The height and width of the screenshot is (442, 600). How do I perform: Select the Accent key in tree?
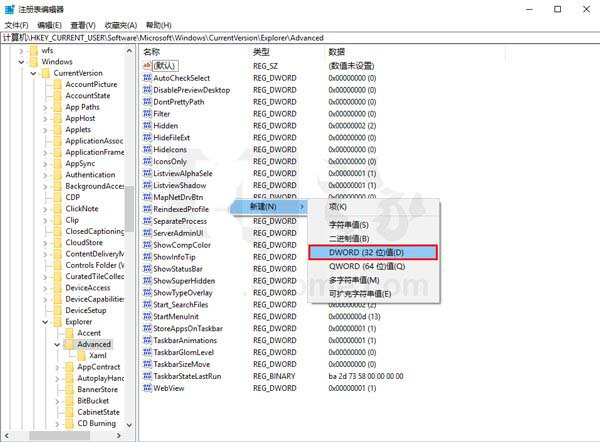[89, 333]
